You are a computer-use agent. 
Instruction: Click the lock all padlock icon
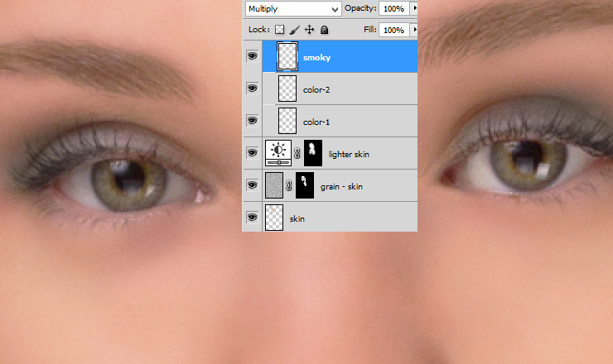324,30
